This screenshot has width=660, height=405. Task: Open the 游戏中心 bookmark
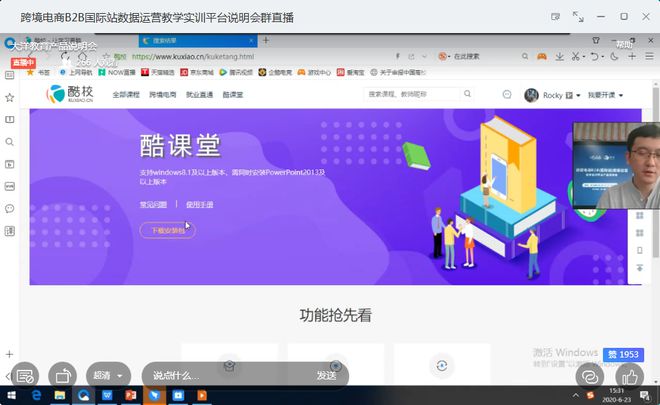pos(314,72)
